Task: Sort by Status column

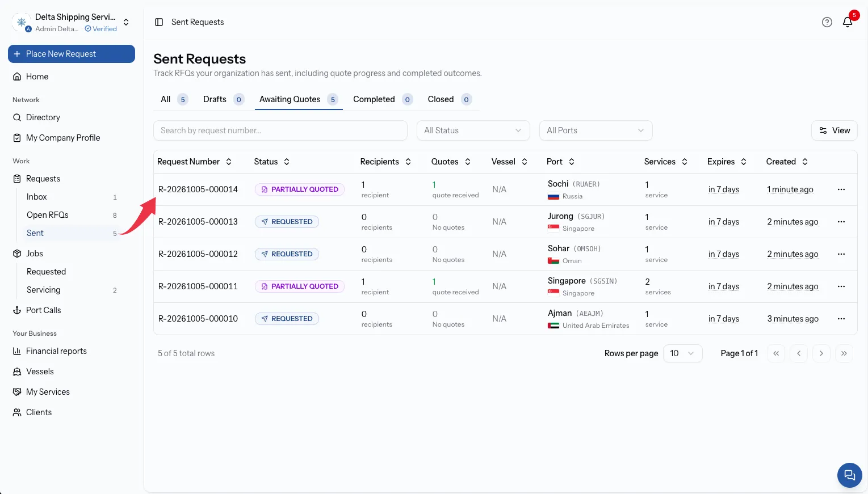Action: coord(272,162)
